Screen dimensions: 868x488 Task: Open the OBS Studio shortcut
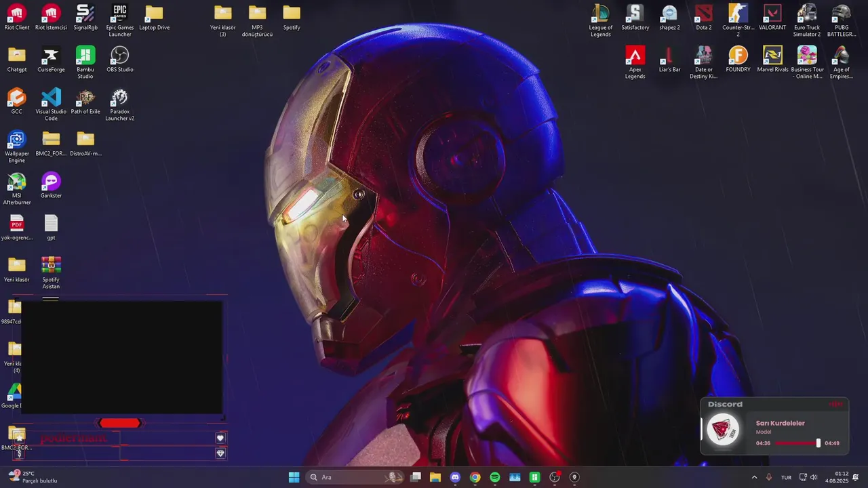(x=120, y=60)
